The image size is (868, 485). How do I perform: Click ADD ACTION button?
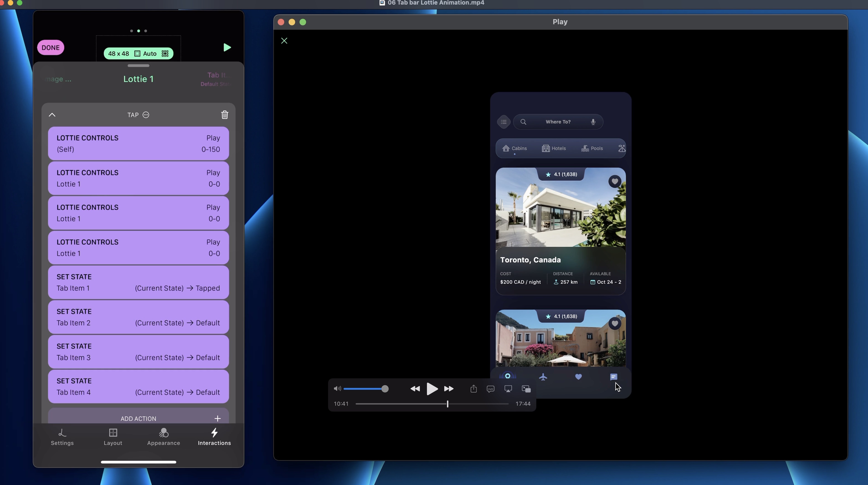tap(138, 418)
